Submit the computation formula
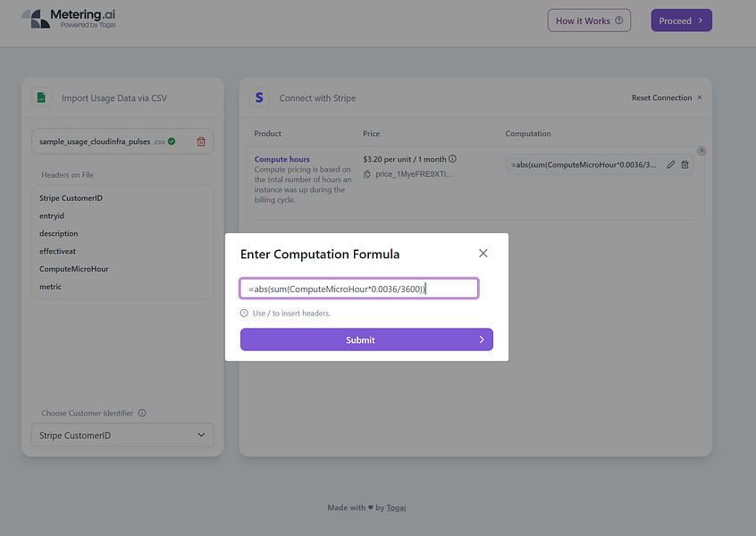This screenshot has width=756, height=536. [x=366, y=340]
